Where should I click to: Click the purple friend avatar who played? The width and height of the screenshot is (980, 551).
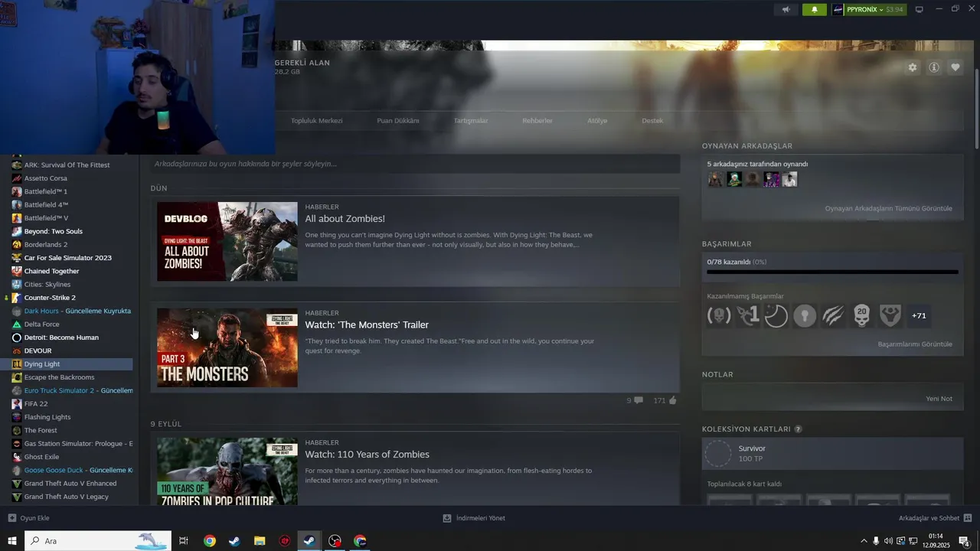[771, 179]
